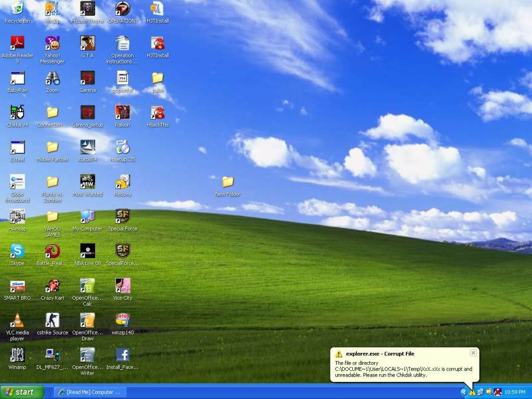Select the Rakion game shortcut
532x399 pixels.
(x=123, y=116)
